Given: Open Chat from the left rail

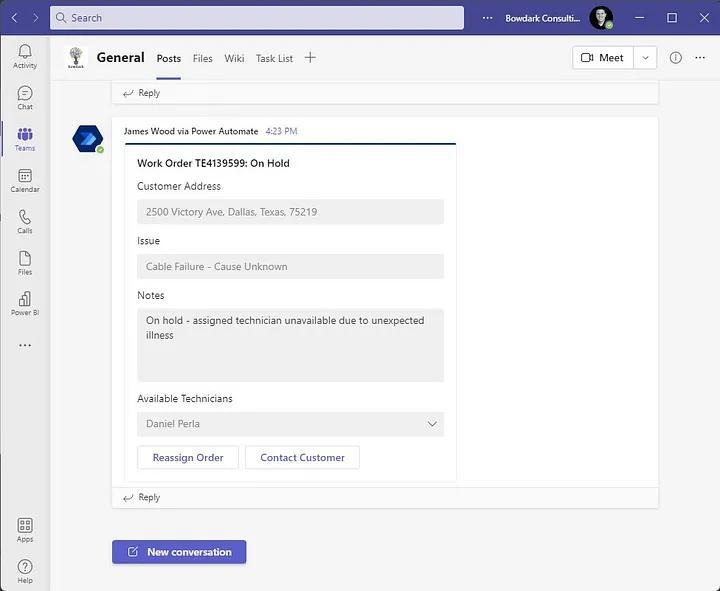Looking at the screenshot, I should click(25, 98).
